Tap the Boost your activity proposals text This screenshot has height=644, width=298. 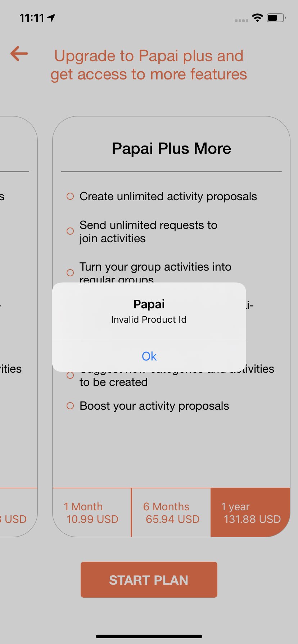[x=154, y=406]
